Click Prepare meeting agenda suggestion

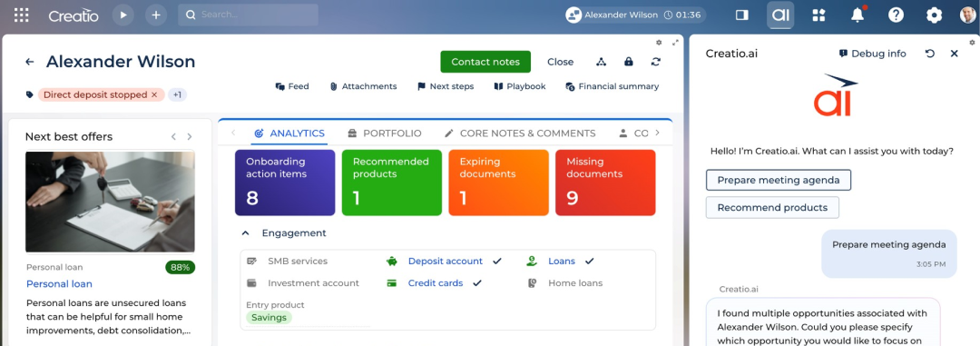779,180
